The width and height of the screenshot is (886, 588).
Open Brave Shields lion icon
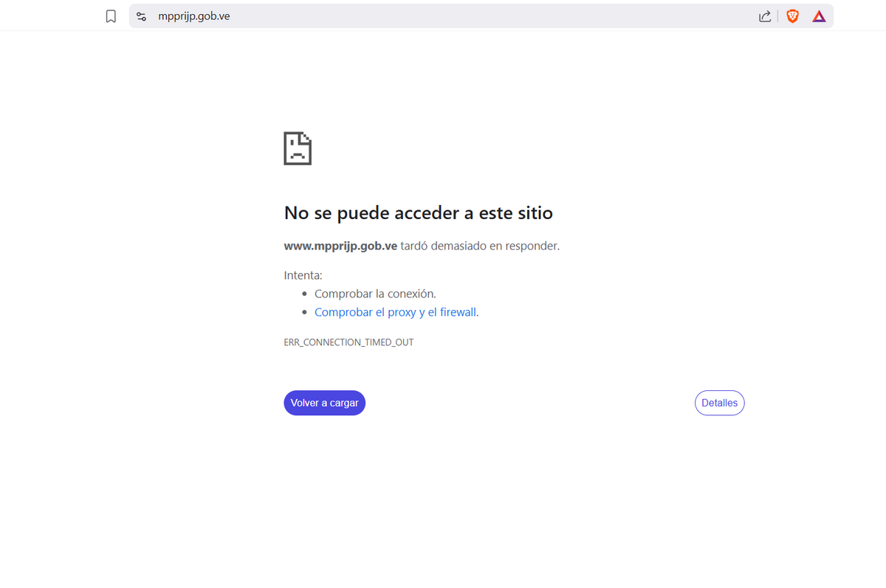pyautogui.click(x=792, y=16)
